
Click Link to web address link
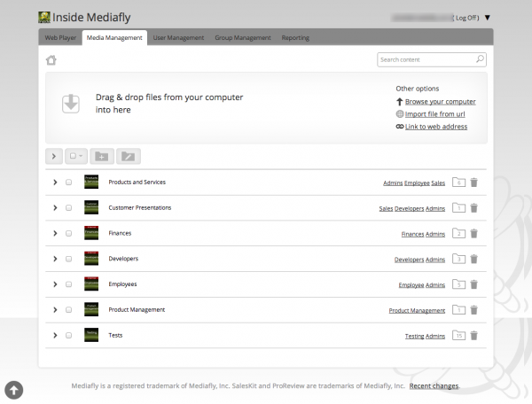[x=436, y=127]
